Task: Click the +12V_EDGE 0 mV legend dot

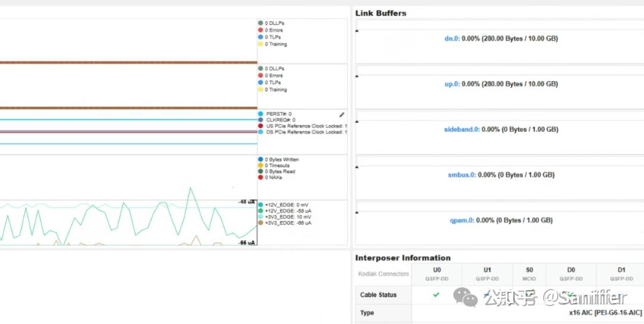Action: point(261,205)
